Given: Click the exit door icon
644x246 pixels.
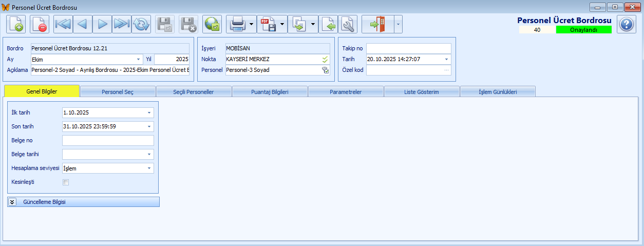Looking at the screenshot, I should click(377, 24).
